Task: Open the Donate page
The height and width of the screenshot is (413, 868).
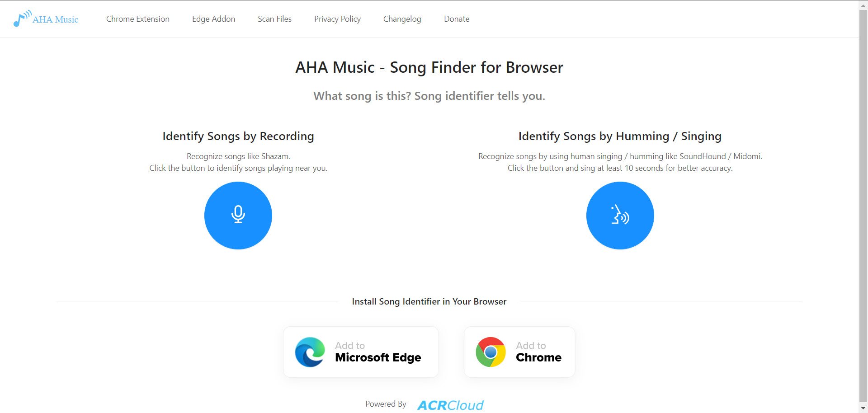Action: [457, 19]
